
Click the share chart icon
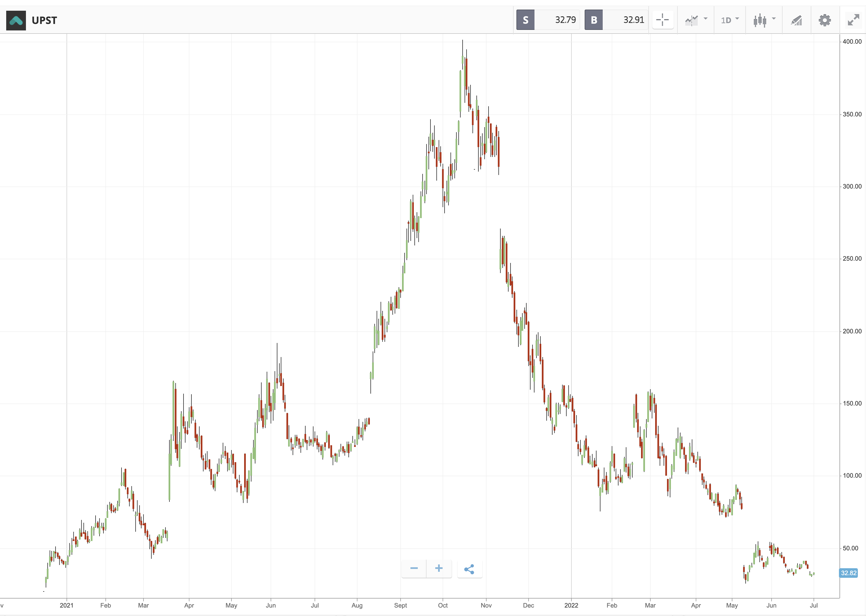point(469,569)
